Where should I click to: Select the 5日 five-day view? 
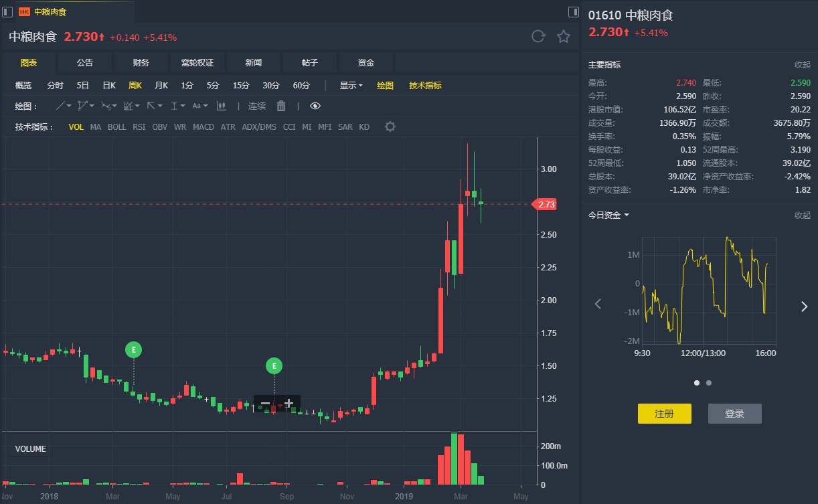click(83, 85)
